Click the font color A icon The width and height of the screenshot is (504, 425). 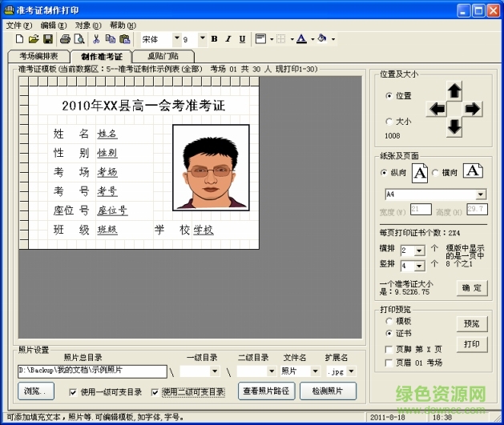301,39
